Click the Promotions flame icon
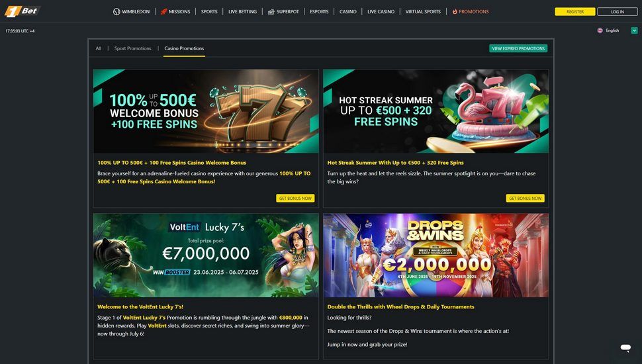The height and width of the screenshot is (364, 642). (x=455, y=11)
